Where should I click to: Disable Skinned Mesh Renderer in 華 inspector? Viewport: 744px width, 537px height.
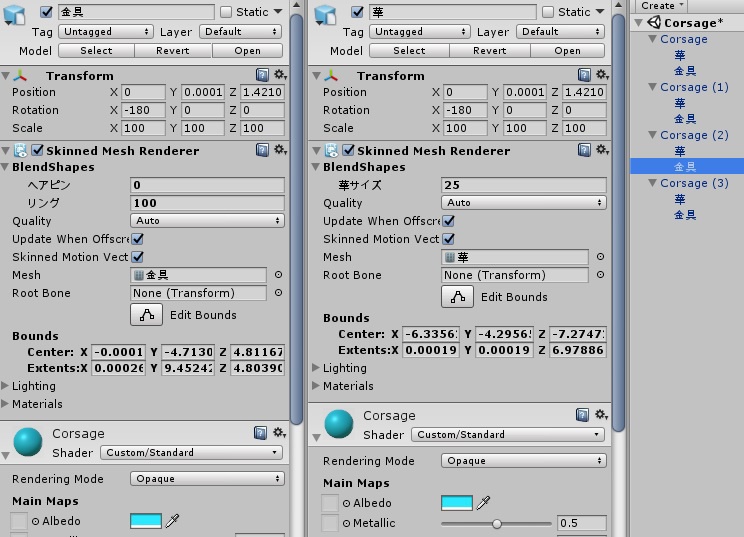pyautogui.click(x=348, y=150)
